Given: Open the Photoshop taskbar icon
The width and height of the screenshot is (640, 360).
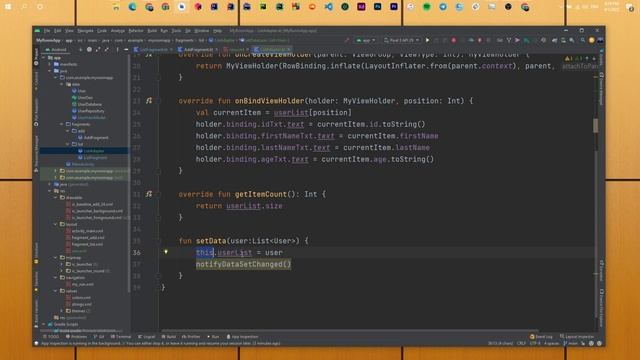Looking at the screenshot, I should pos(378,7).
